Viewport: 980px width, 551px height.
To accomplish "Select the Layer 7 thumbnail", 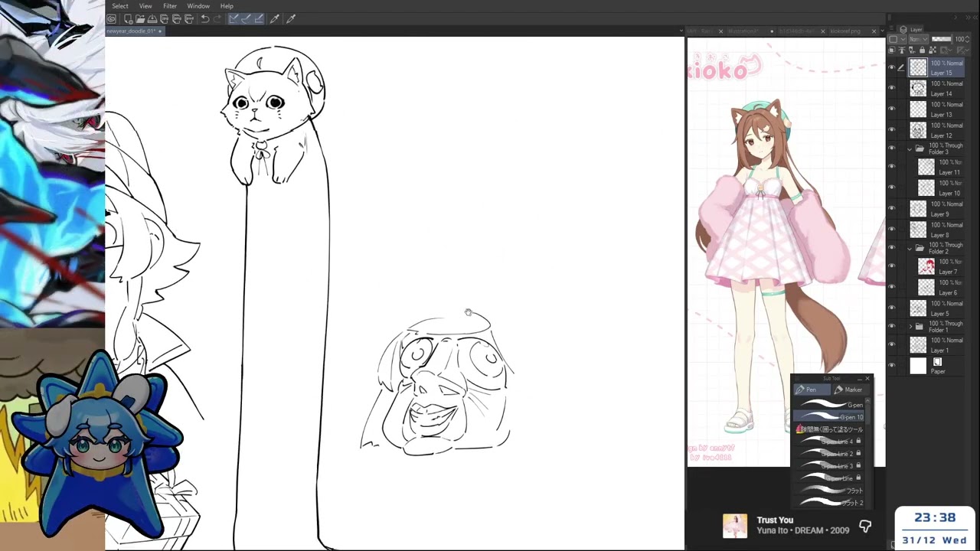I will (x=926, y=266).
